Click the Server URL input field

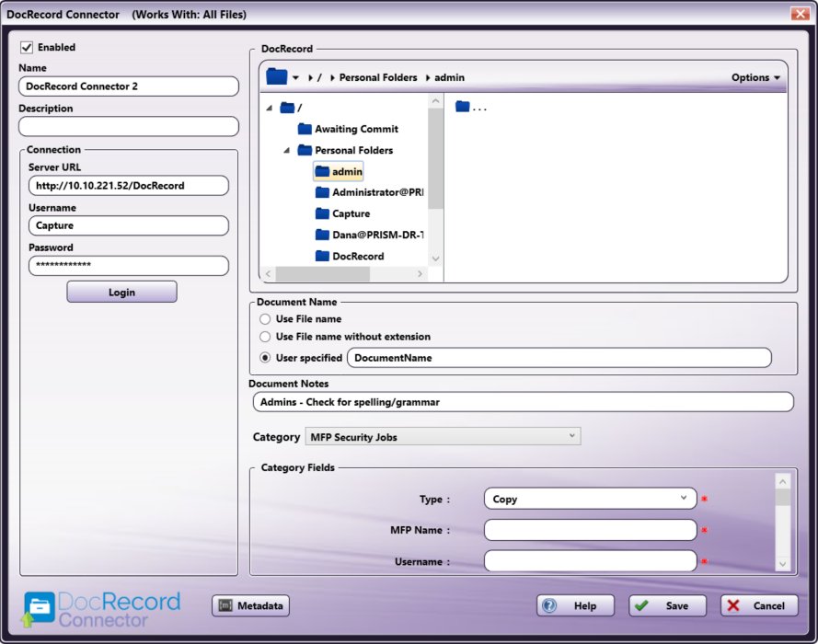tap(129, 186)
